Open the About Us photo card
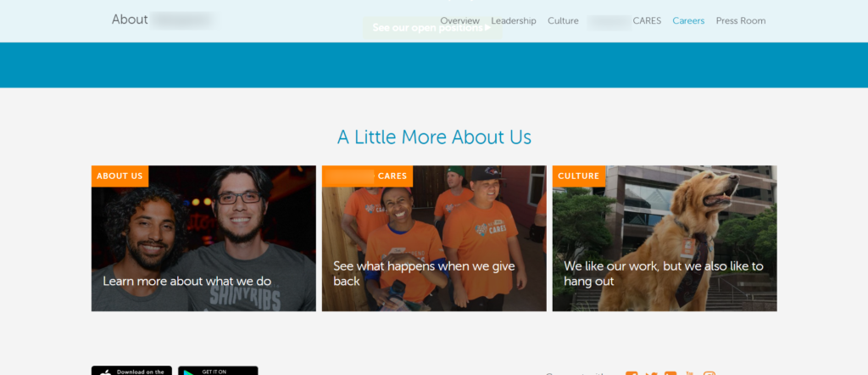 pyautogui.click(x=203, y=238)
